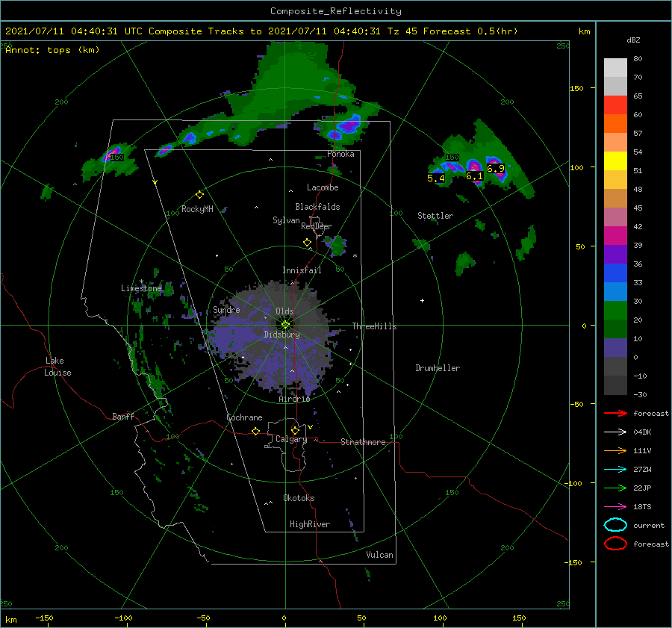Click the Cochrane label
672x628 pixels.
pyautogui.click(x=244, y=417)
